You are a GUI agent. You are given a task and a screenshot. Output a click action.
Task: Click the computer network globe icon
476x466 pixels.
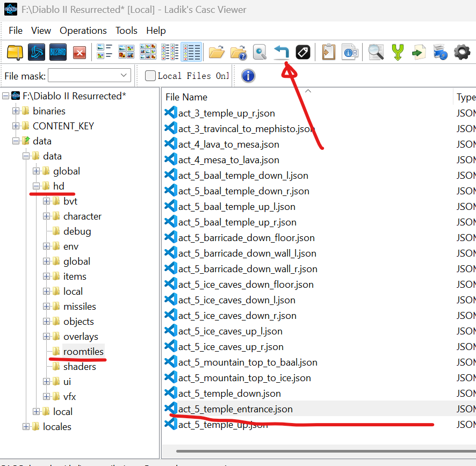441,52
